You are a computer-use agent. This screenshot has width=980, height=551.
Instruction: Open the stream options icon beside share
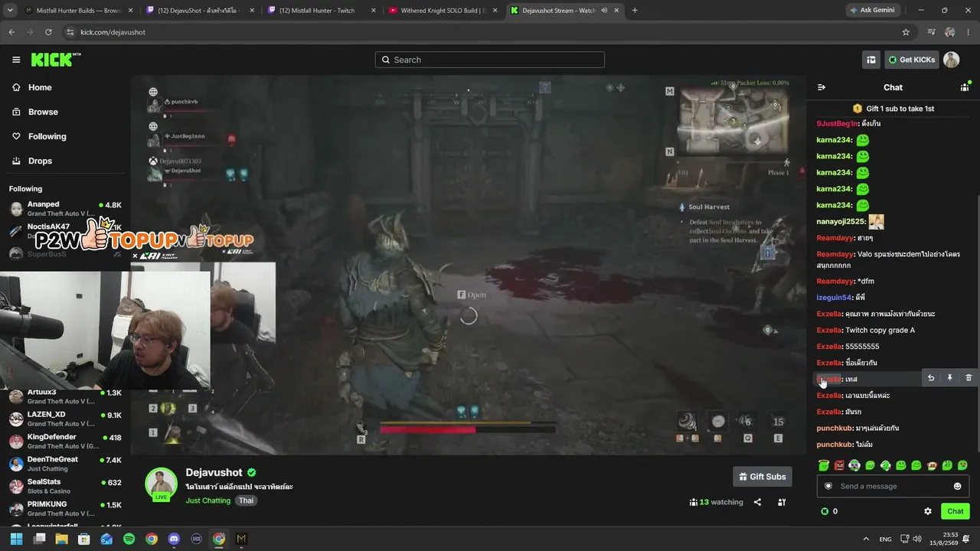click(x=782, y=502)
